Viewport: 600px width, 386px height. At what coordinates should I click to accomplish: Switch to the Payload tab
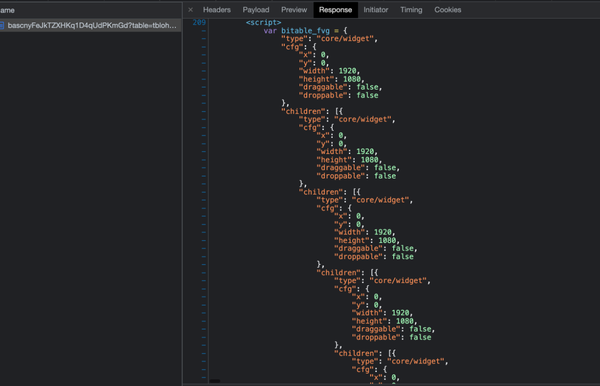[256, 10]
